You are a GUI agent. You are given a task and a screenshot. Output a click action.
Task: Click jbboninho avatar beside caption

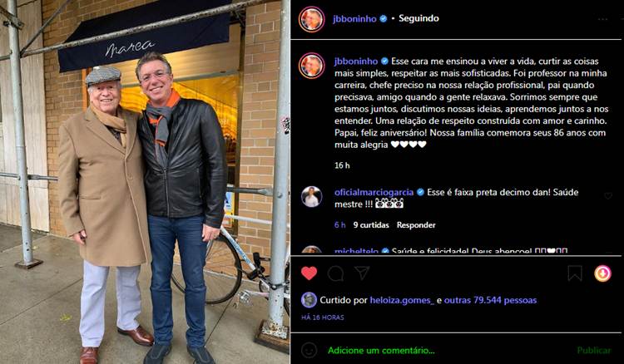[x=312, y=66]
